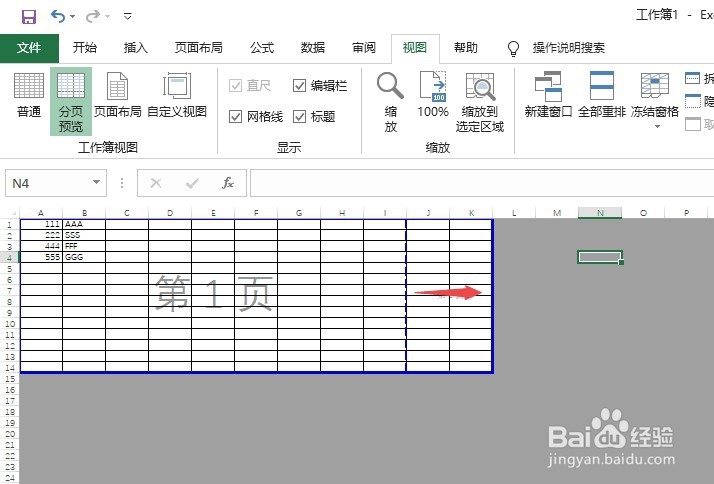Click the Undo arrow icon

tap(58, 16)
